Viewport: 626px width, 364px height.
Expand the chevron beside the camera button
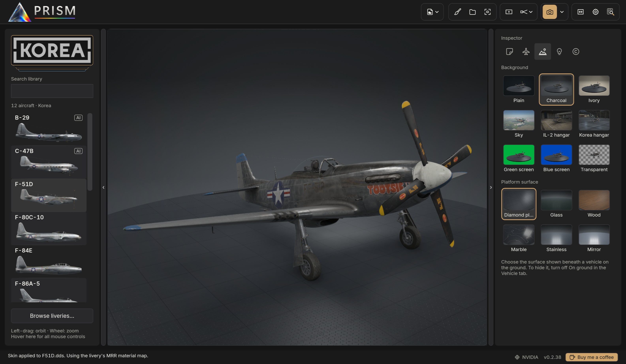(x=562, y=12)
